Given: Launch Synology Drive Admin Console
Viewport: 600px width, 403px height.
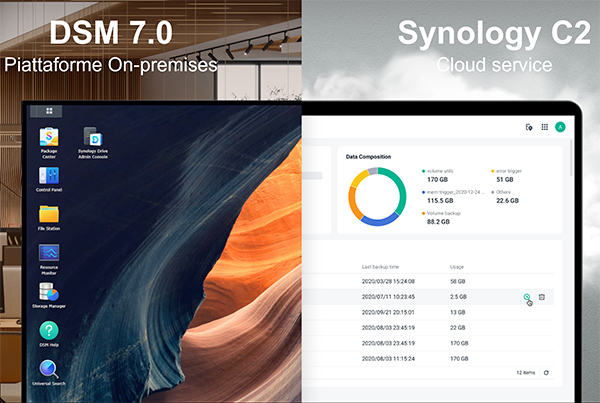Looking at the screenshot, I should click(93, 137).
